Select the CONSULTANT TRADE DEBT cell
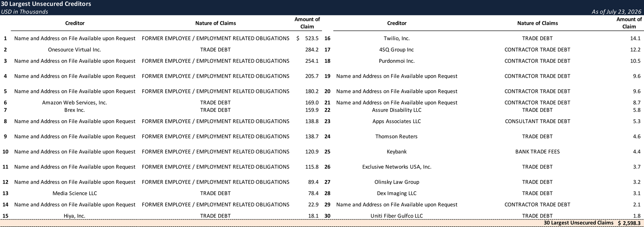Screen dimensions: 644x227 (537, 121)
